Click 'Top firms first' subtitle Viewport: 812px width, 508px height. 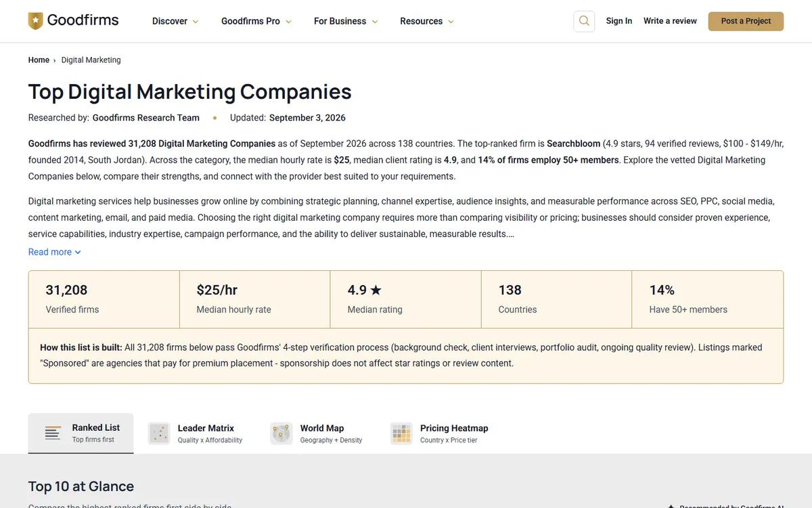[x=93, y=440]
